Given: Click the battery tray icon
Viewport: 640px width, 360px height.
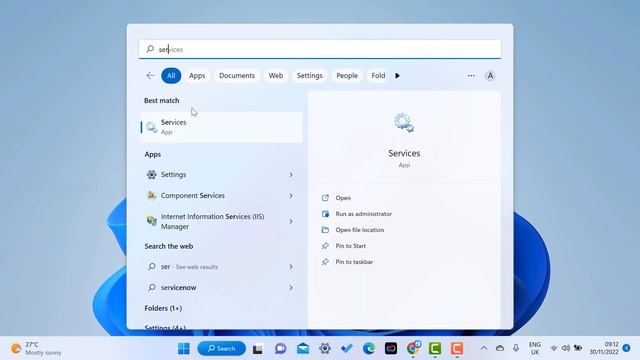Looking at the screenshot, I should (x=578, y=348).
